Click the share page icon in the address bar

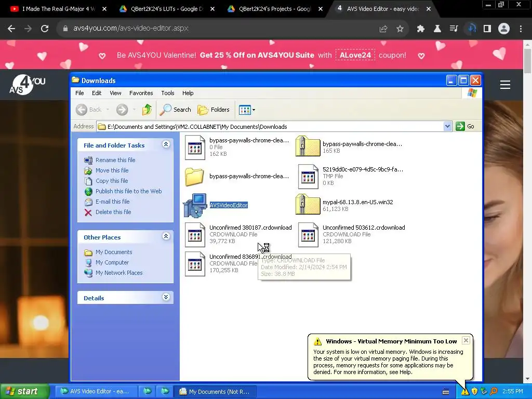383,29
